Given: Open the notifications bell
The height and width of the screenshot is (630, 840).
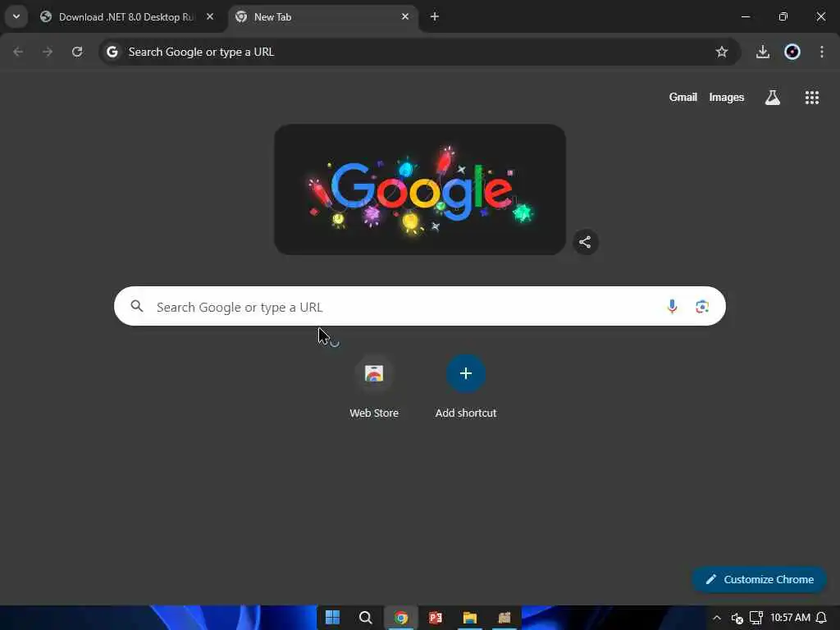Looking at the screenshot, I should 822,618.
